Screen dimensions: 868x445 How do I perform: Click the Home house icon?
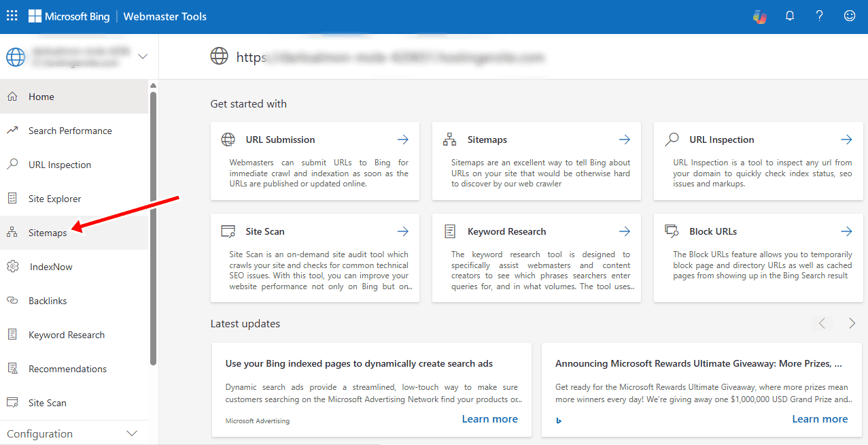(x=12, y=97)
